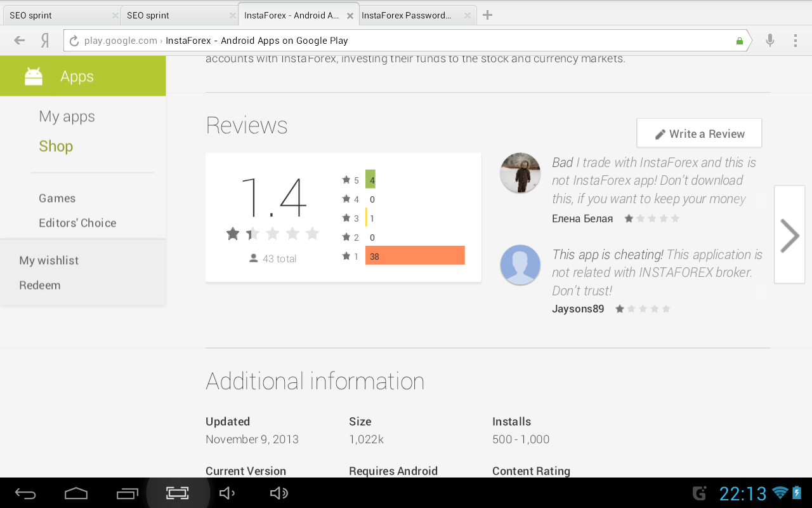
Task: Switch to first SEO sprint tab
Action: (x=60, y=15)
